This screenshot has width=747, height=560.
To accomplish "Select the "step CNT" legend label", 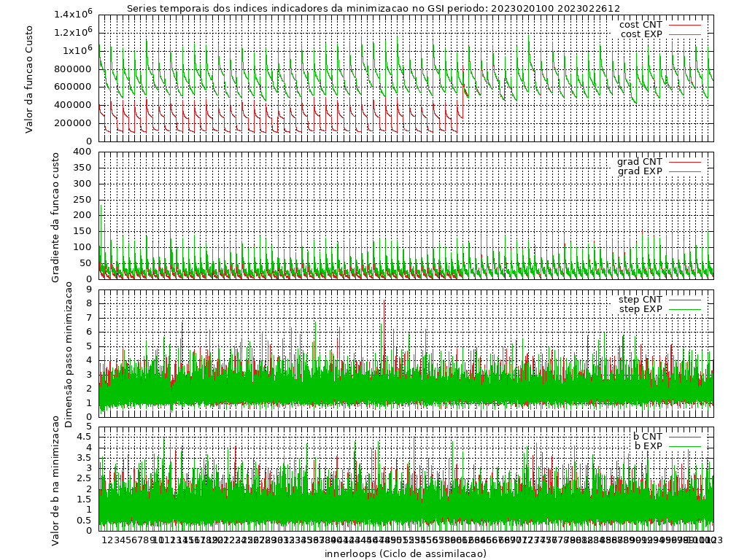I will 640,300.
